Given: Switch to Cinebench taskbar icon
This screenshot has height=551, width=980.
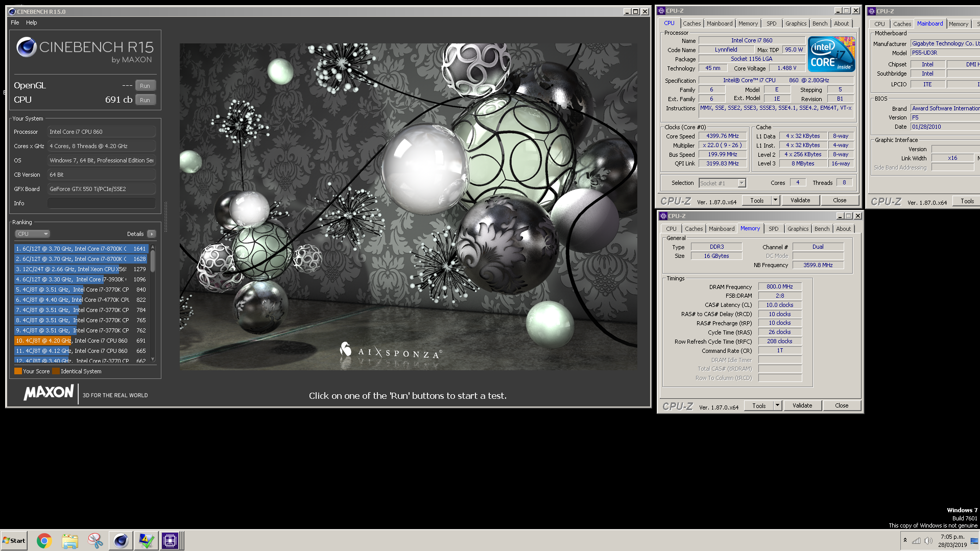Looking at the screenshot, I should (x=121, y=540).
